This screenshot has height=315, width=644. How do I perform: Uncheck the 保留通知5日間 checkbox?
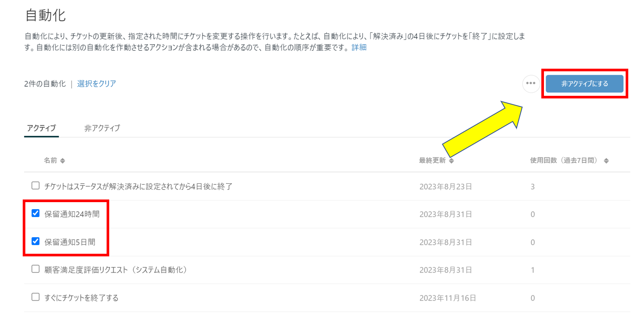click(36, 241)
